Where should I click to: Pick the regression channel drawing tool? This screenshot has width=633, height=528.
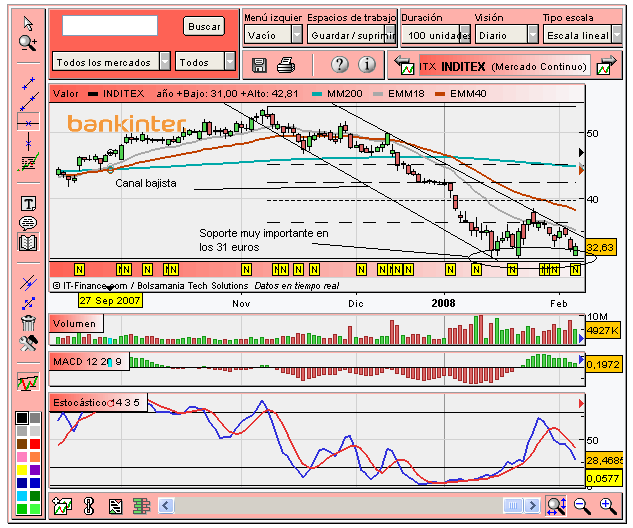tap(28, 162)
